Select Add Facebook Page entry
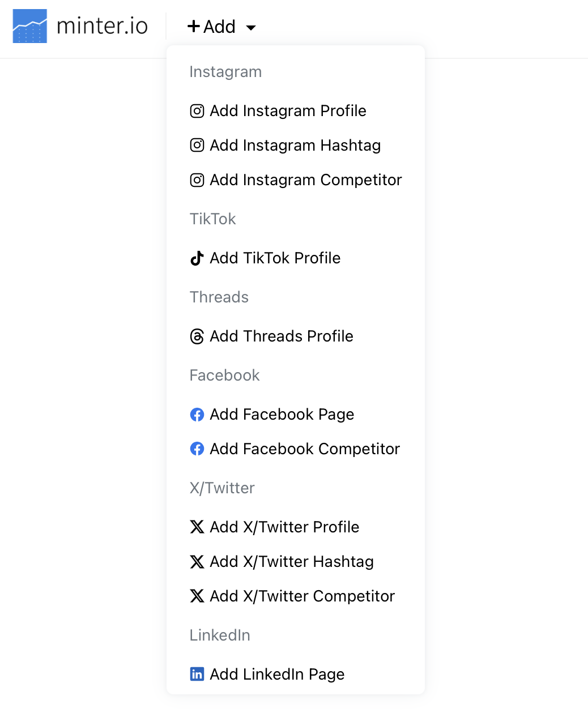This screenshot has width=588, height=717. point(282,415)
